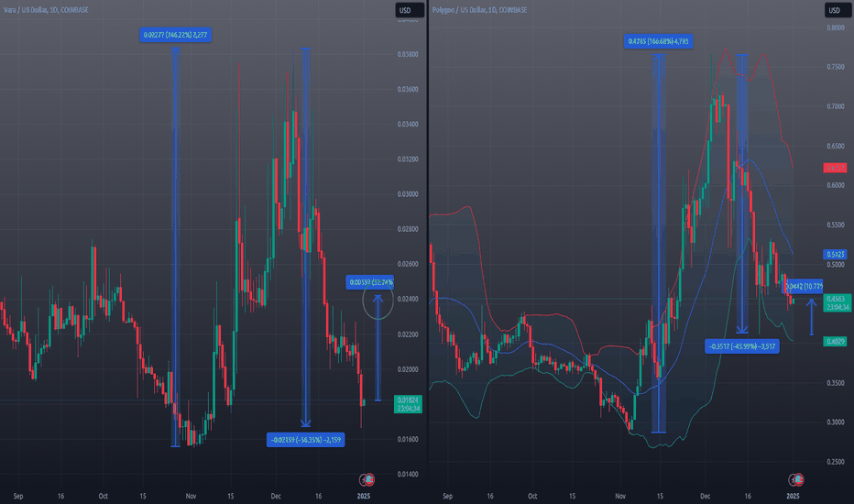Screen dimensions: 854x504
Task: Click the Vara / US Dollar symbol title
Action: click(46, 10)
